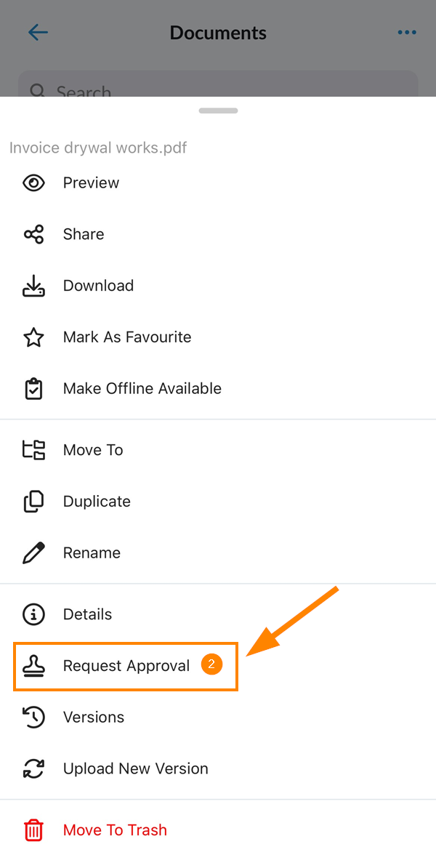Click the Duplicate copy icon
This screenshot has width=436, height=868.
point(33,502)
